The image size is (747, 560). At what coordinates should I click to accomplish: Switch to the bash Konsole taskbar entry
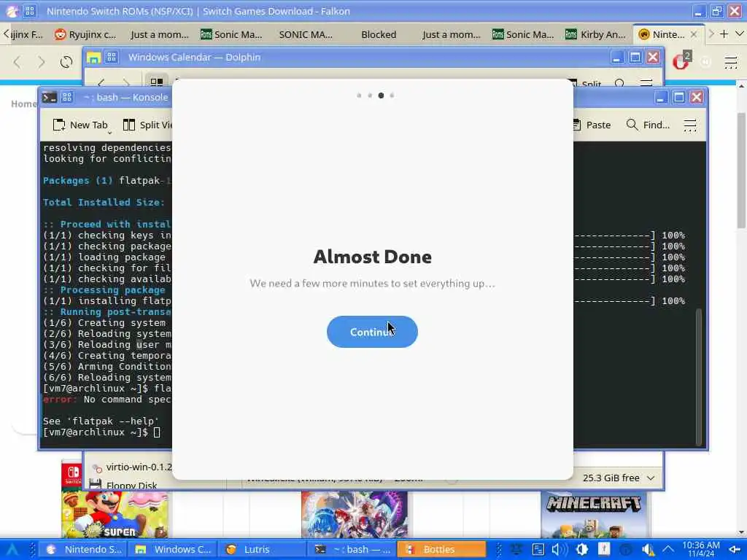[x=352, y=549]
